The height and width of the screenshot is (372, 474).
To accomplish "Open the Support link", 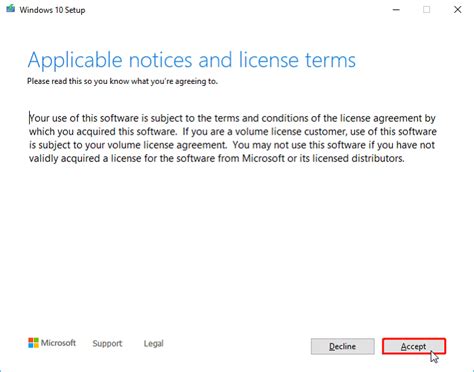I will [107, 343].
